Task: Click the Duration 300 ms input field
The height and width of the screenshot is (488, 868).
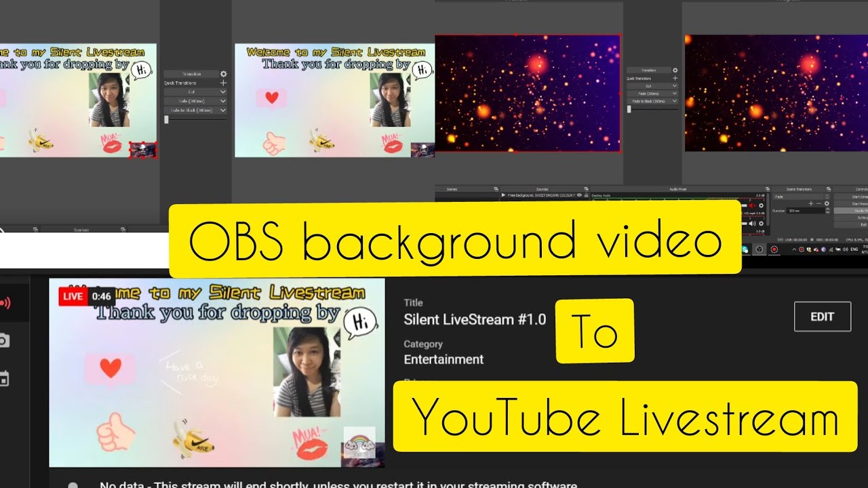Action: click(x=805, y=211)
